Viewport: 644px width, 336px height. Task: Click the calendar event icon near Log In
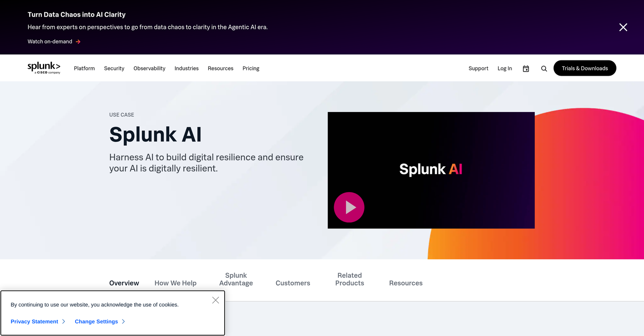(x=526, y=69)
